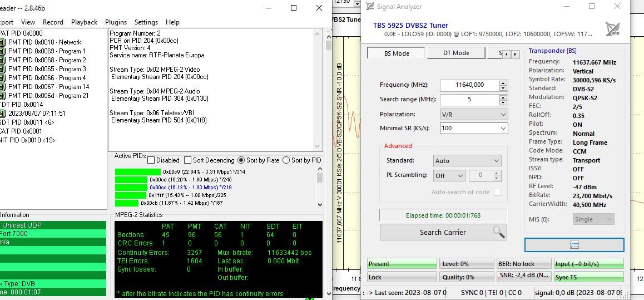
Task: Open the Help menu
Action: (172, 22)
